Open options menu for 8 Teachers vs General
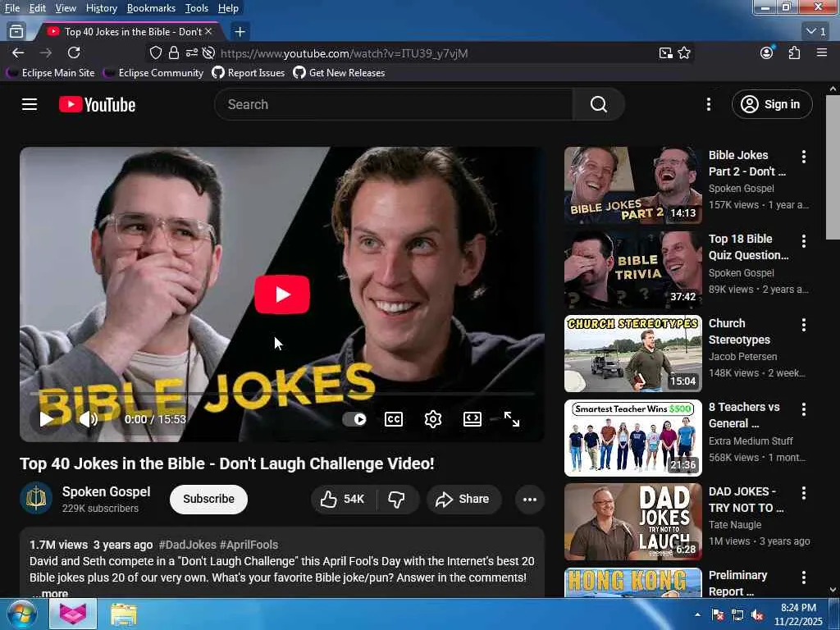 pos(803,409)
